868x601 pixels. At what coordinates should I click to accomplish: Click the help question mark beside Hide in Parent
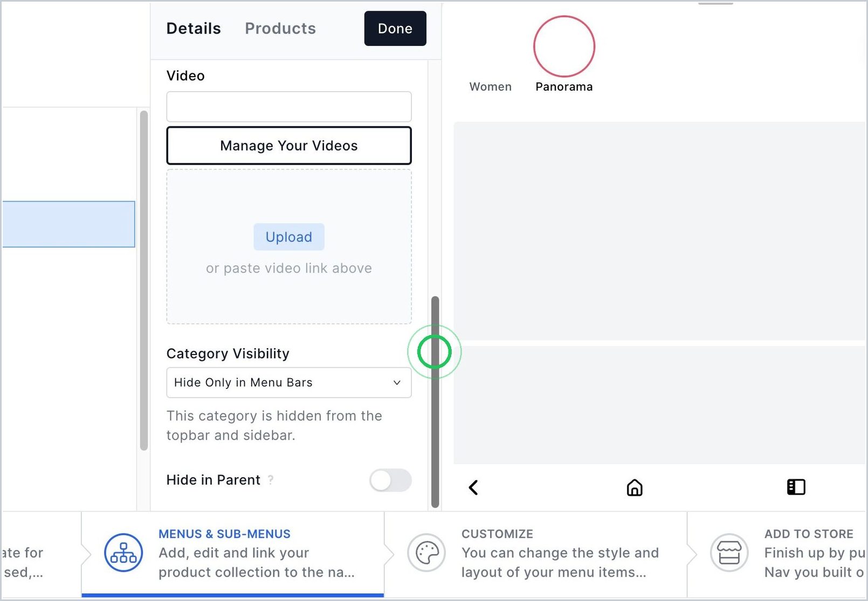271,480
